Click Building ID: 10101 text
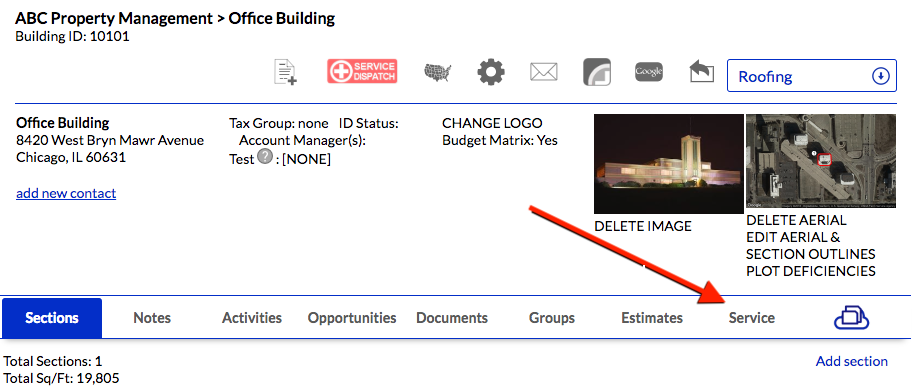 pyautogui.click(x=72, y=37)
